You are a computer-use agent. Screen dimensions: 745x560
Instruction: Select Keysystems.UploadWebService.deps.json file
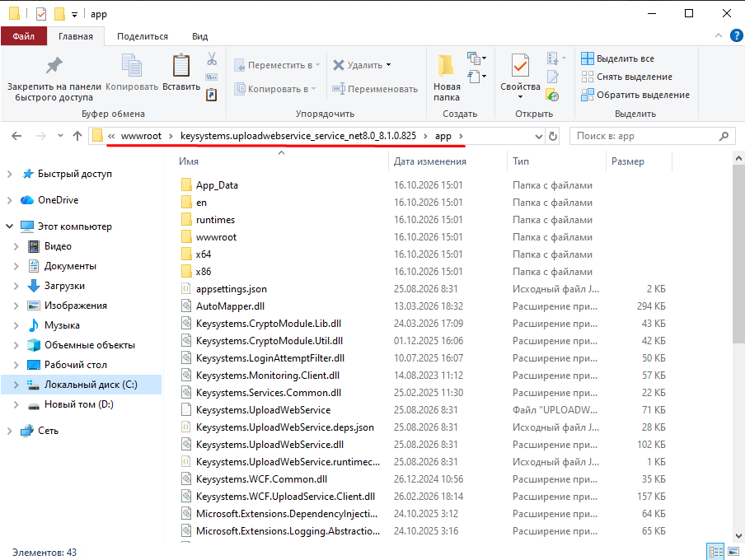284,427
